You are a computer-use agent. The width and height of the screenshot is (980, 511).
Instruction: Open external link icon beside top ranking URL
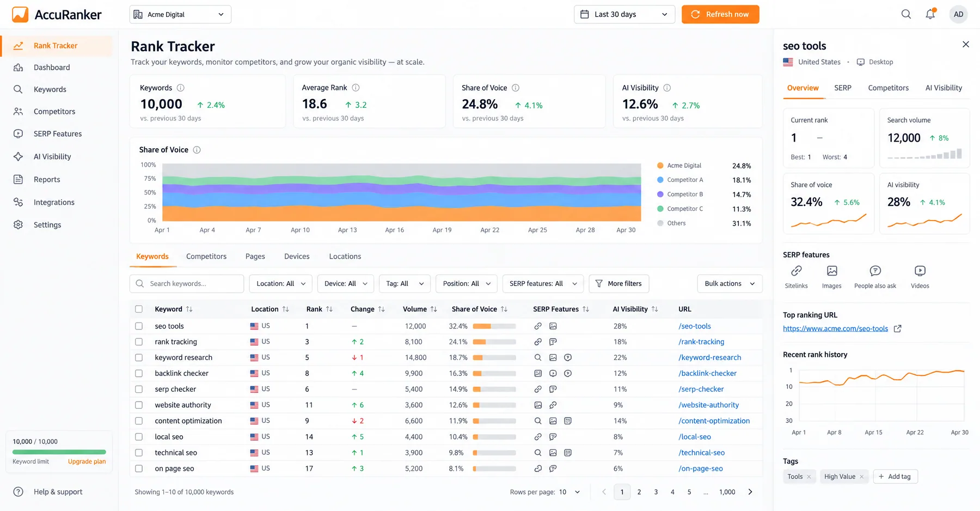click(898, 328)
